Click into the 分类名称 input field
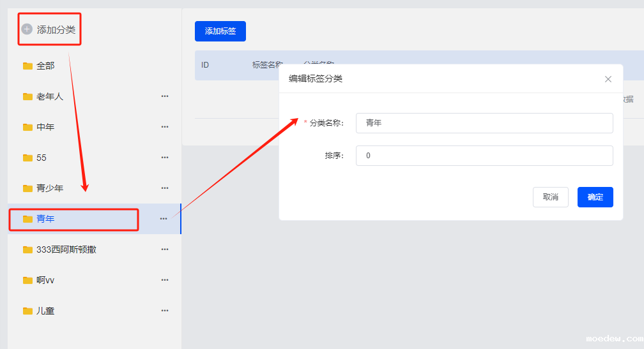Viewport: 644px width, 349px height. (484, 123)
